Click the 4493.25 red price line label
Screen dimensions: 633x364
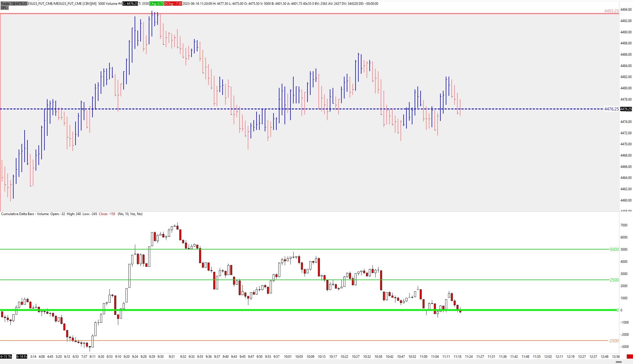[611, 11]
